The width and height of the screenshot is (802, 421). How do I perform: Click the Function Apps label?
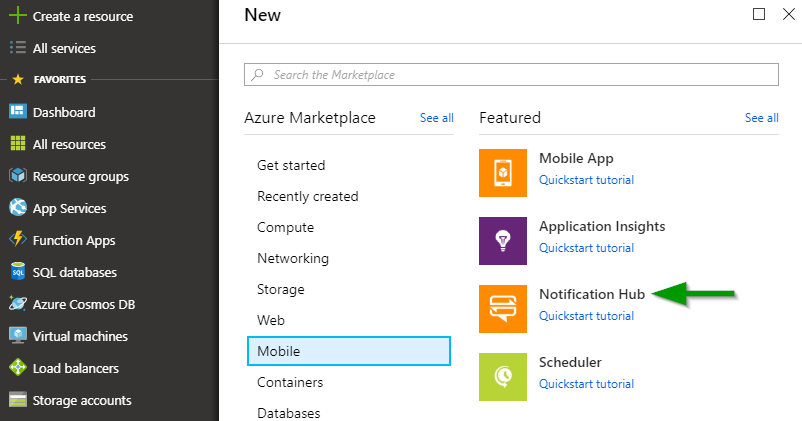click(x=74, y=241)
